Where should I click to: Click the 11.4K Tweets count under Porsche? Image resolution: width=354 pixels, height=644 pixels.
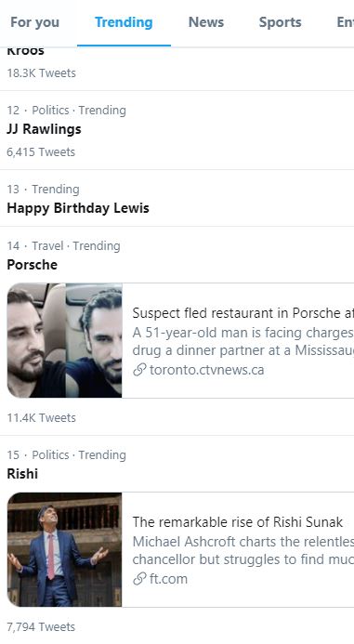[x=42, y=417]
